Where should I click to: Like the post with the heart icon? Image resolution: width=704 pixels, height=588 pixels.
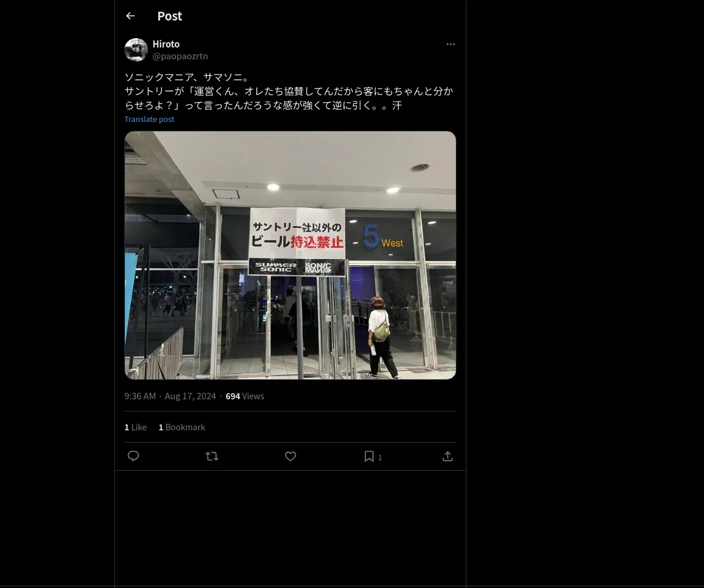pyautogui.click(x=290, y=456)
